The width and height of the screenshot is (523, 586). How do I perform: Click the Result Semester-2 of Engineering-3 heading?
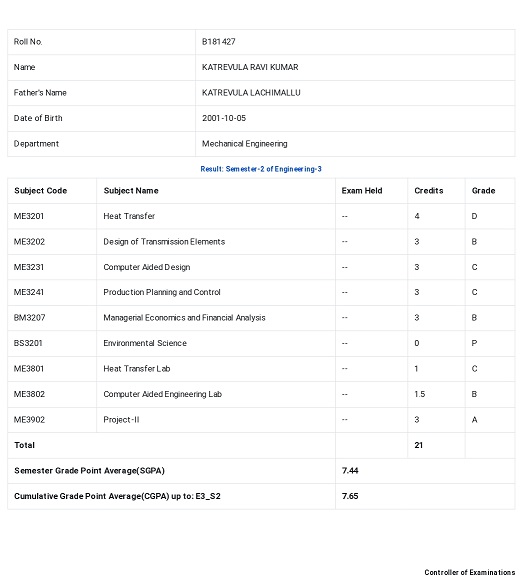tap(261, 169)
